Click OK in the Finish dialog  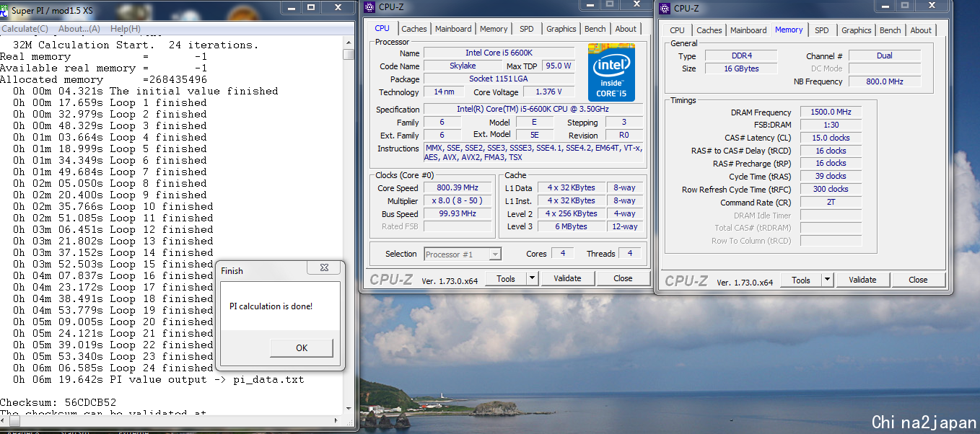tap(302, 347)
